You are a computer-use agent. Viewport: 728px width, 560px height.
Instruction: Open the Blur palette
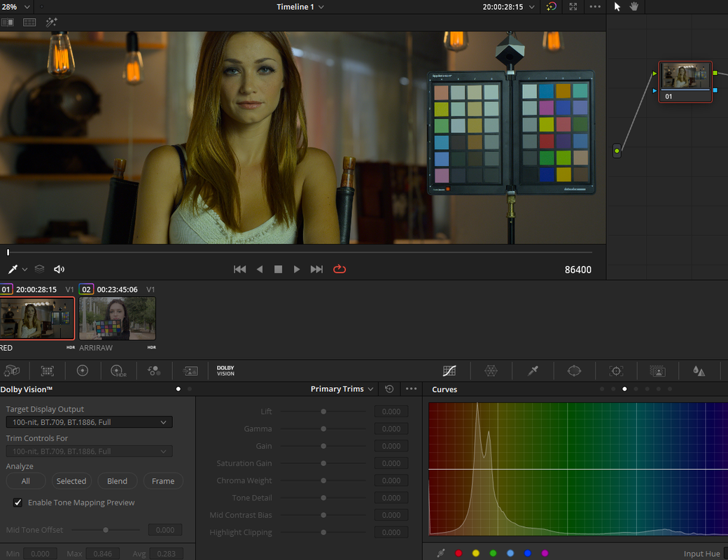[699, 370]
